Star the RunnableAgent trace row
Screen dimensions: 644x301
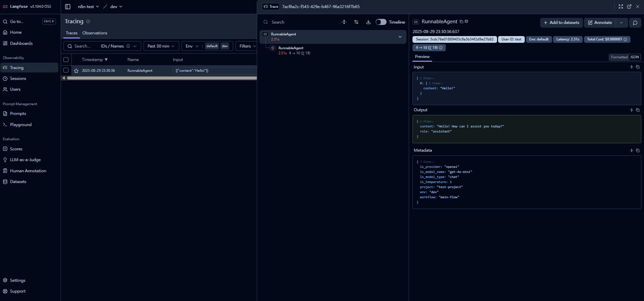(76, 71)
